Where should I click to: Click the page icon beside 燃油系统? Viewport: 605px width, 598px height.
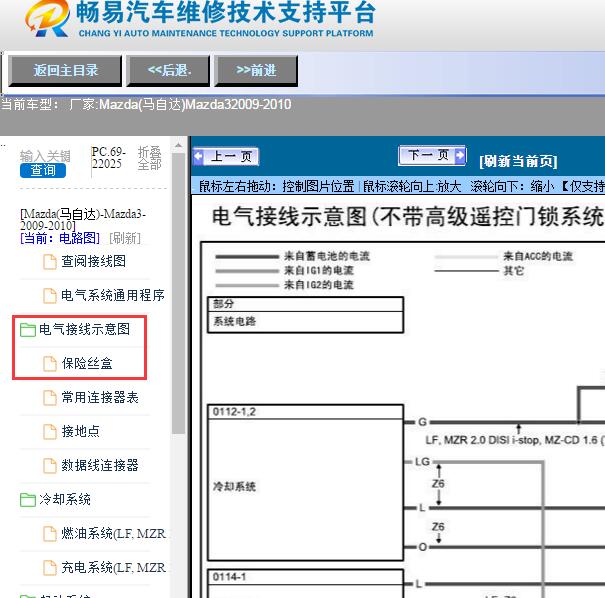49,534
